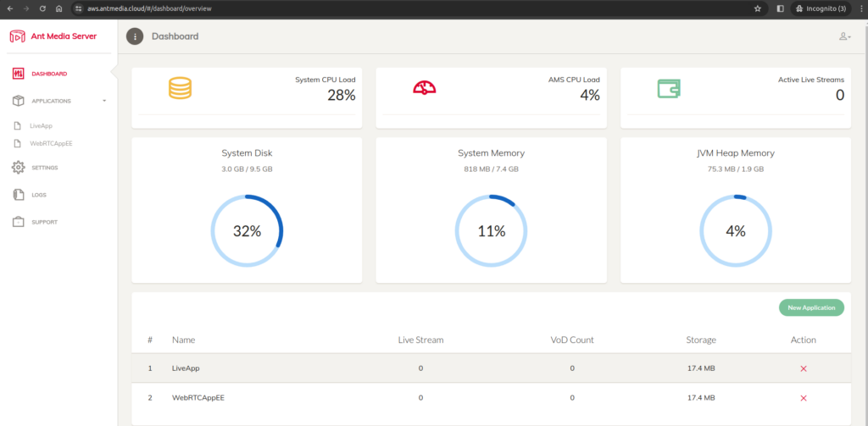
Task: Click the System Disk 32% ring chart
Action: click(x=247, y=230)
